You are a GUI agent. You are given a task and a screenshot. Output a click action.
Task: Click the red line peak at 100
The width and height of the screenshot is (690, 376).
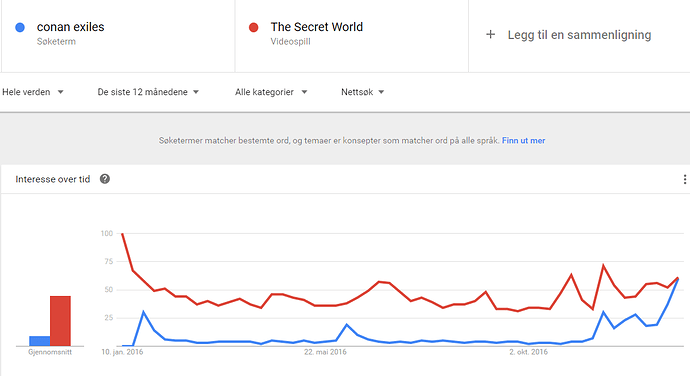tap(122, 234)
